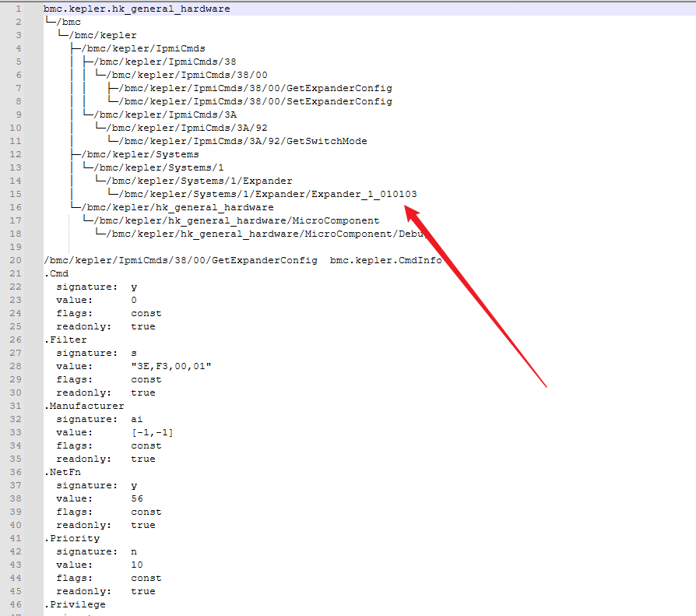Click the .Filter property header
Image resolution: width=696 pixels, height=616 pixels.
(x=65, y=340)
